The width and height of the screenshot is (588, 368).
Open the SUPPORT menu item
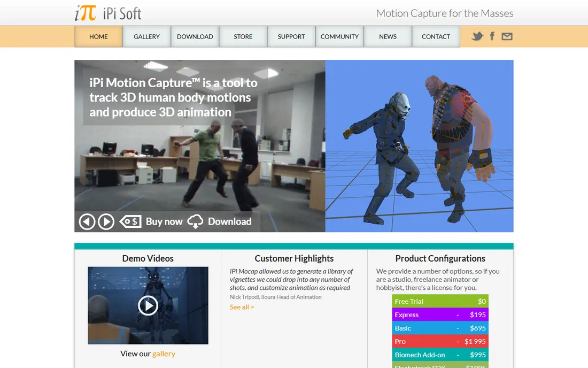pyautogui.click(x=291, y=36)
